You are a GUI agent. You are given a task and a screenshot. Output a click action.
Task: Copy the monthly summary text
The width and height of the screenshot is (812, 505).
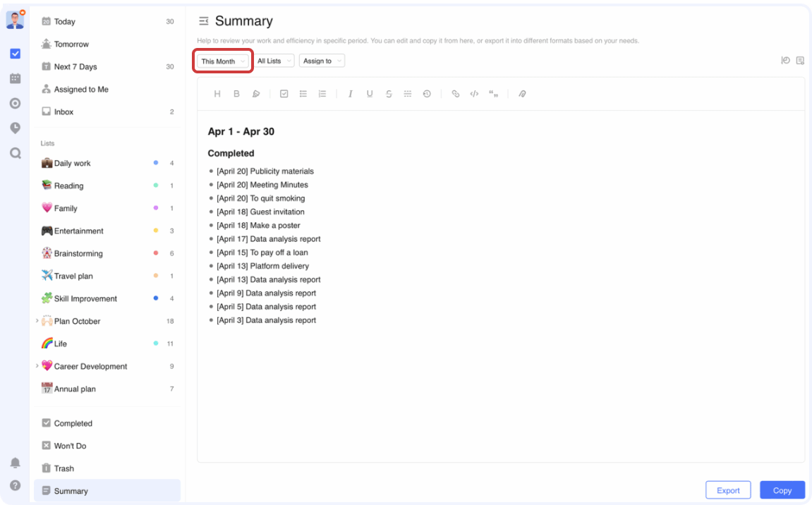click(x=782, y=489)
